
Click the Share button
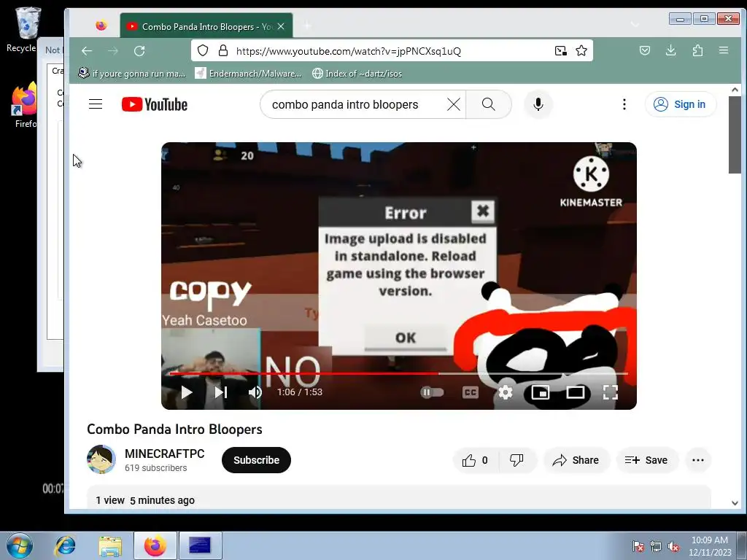[576, 460]
